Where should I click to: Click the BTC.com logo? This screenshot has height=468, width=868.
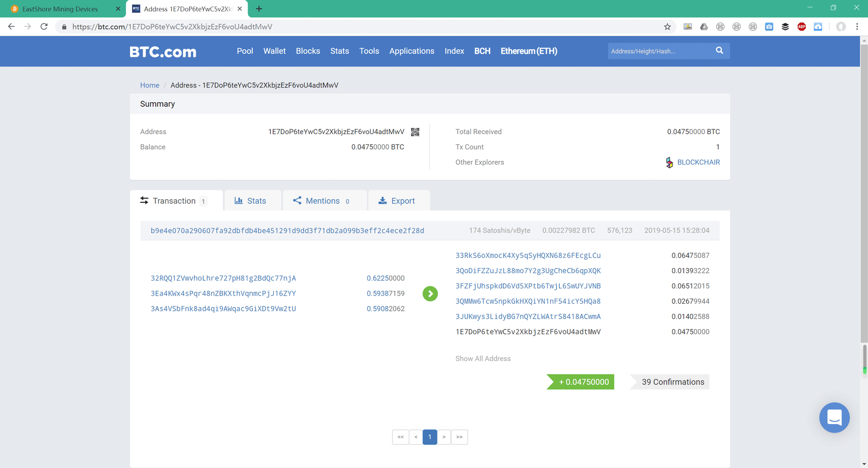[x=163, y=51]
